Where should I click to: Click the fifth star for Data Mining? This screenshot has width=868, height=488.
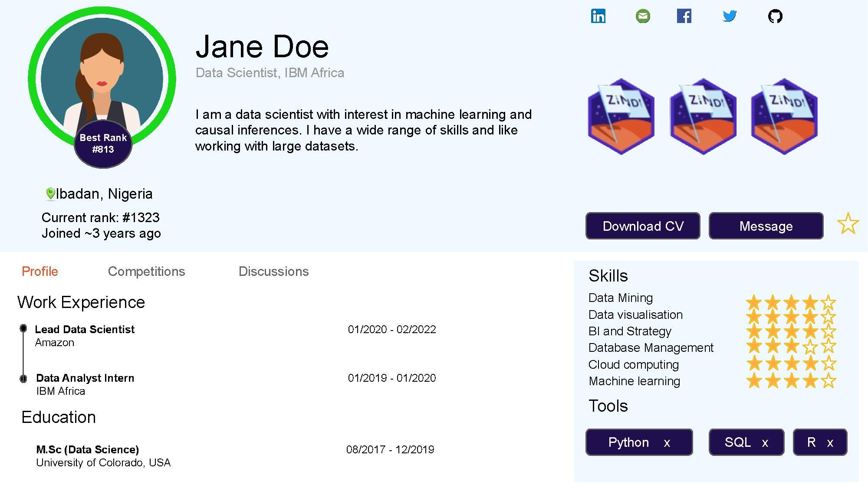[829, 302]
